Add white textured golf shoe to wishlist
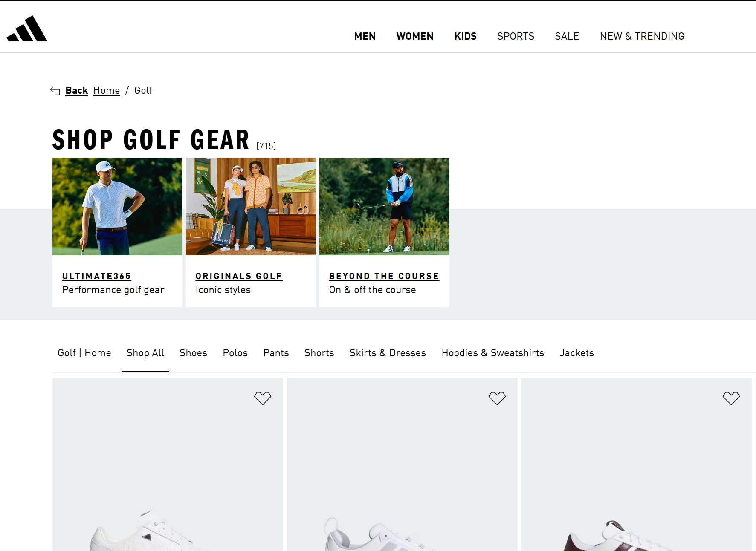 pos(263,398)
